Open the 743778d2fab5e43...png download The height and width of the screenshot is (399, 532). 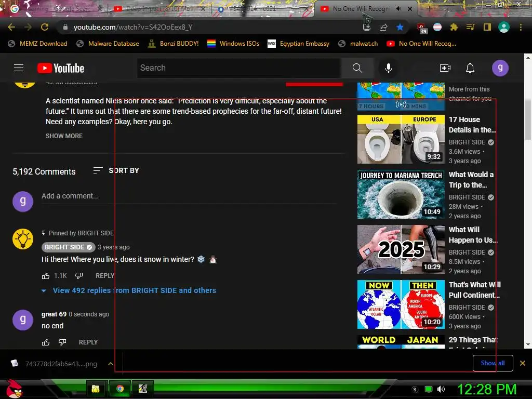[x=54, y=364]
